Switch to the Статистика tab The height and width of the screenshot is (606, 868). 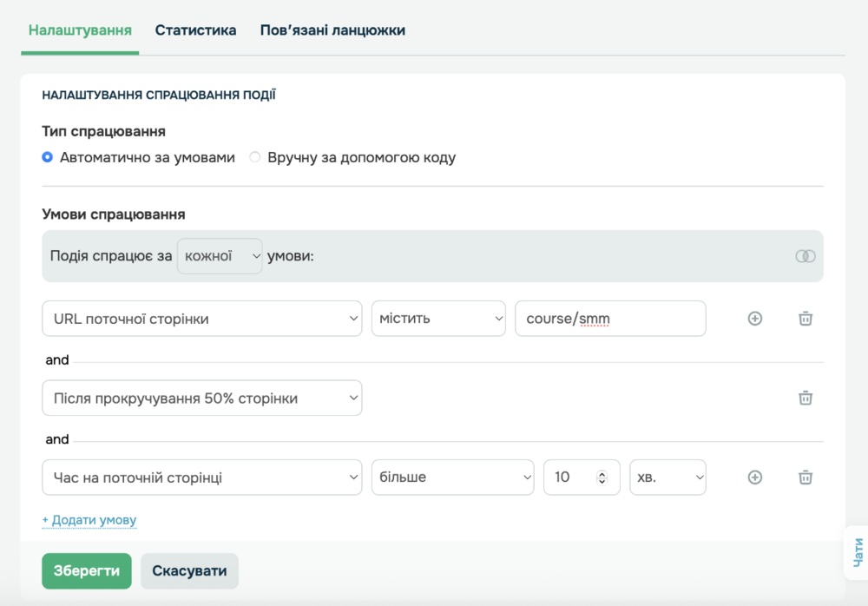click(x=195, y=30)
